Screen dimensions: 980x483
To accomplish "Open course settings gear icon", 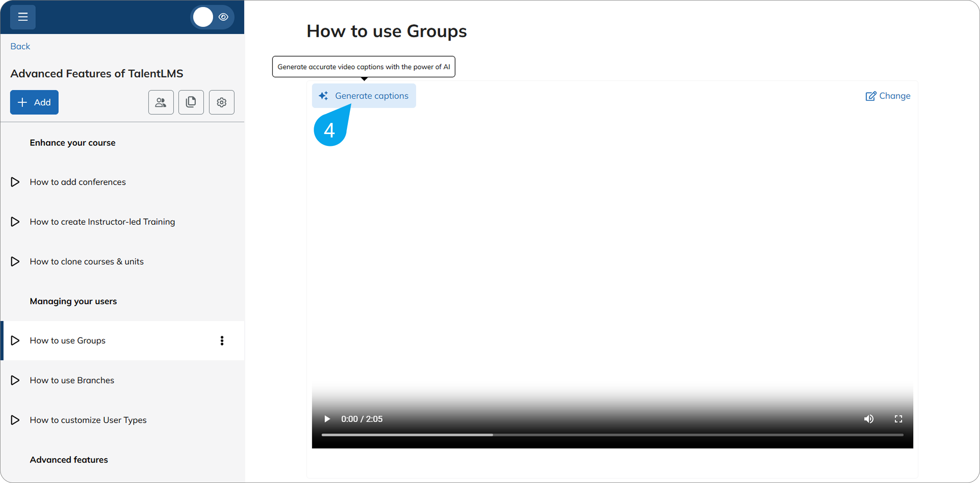I will tap(221, 102).
